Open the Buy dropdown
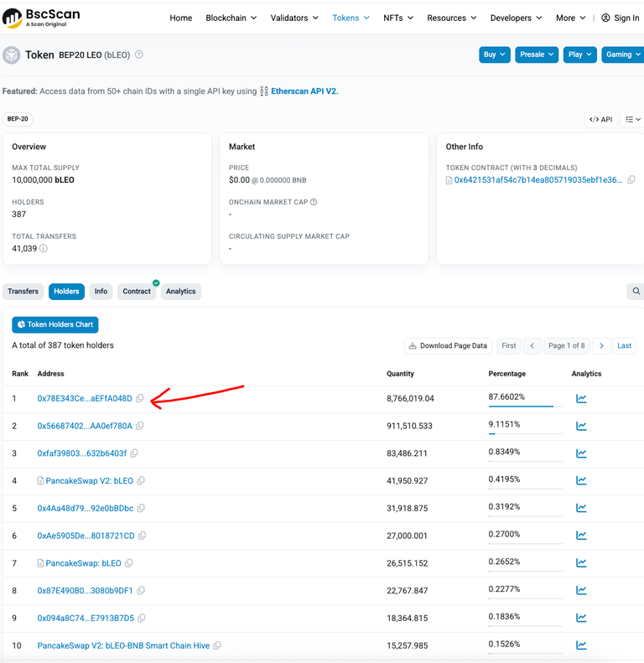 tap(494, 54)
